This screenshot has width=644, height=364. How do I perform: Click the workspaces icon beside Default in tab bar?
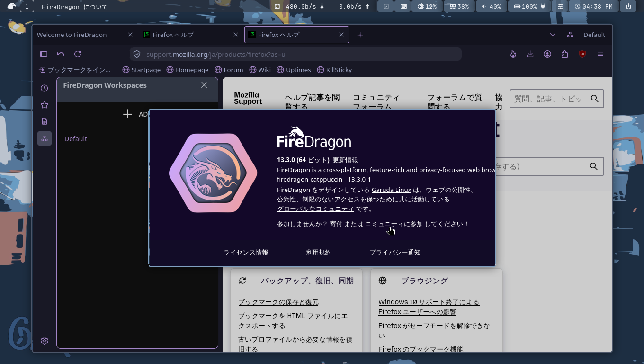(x=570, y=35)
